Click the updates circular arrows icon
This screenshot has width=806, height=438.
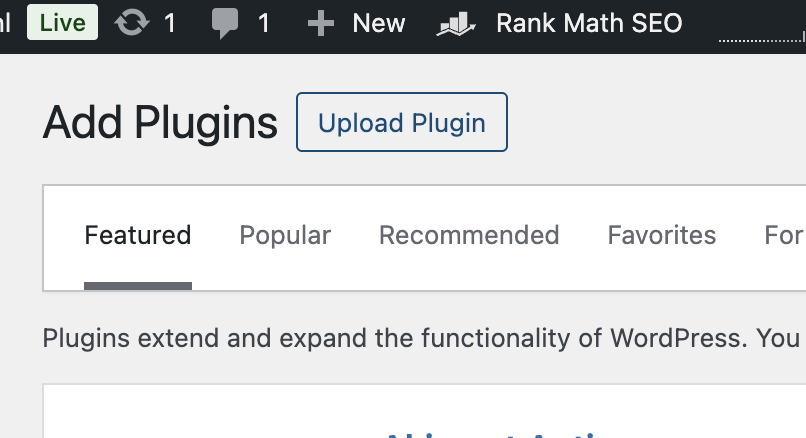(x=131, y=22)
